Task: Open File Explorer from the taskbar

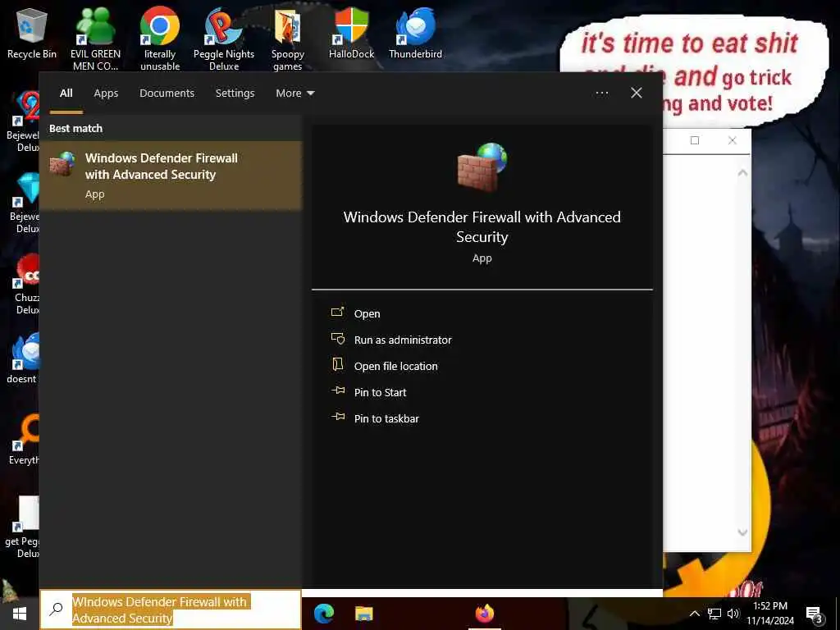Action: click(x=363, y=614)
